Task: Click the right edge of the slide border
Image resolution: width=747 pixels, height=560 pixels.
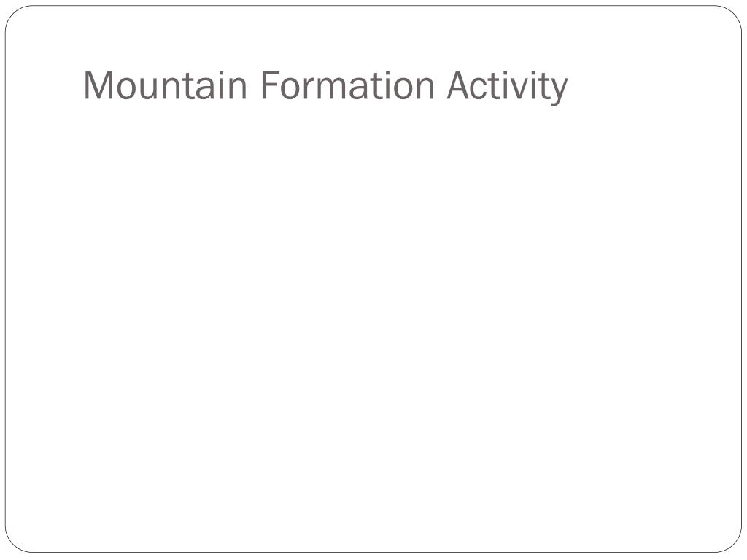Action: pyautogui.click(x=741, y=280)
